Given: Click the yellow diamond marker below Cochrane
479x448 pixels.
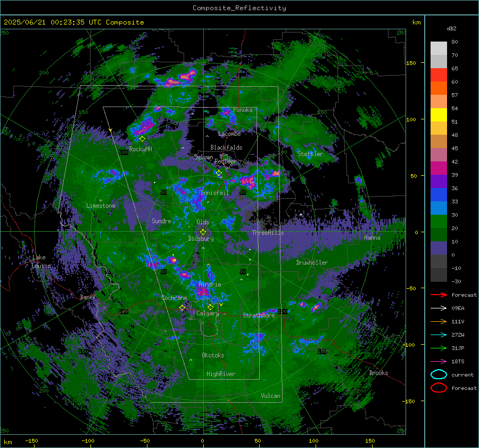Looking at the screenshot, I should coord(183,308).
